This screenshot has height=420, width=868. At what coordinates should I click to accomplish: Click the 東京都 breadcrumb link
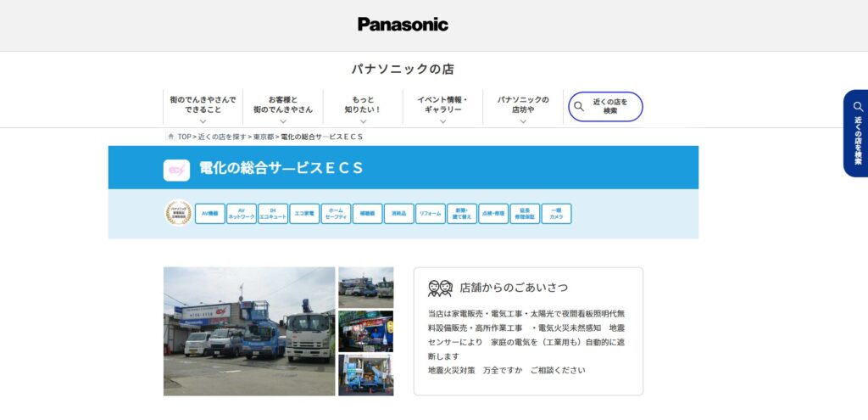pos(263,137)
